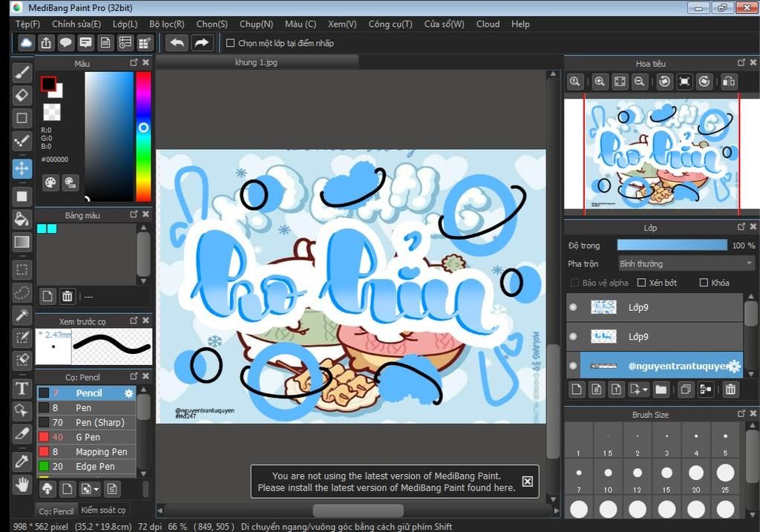This screenshot has width=760, height=532.
Task: Open the Pha trộn blend mode dropdown
Action: click(687, 263)
